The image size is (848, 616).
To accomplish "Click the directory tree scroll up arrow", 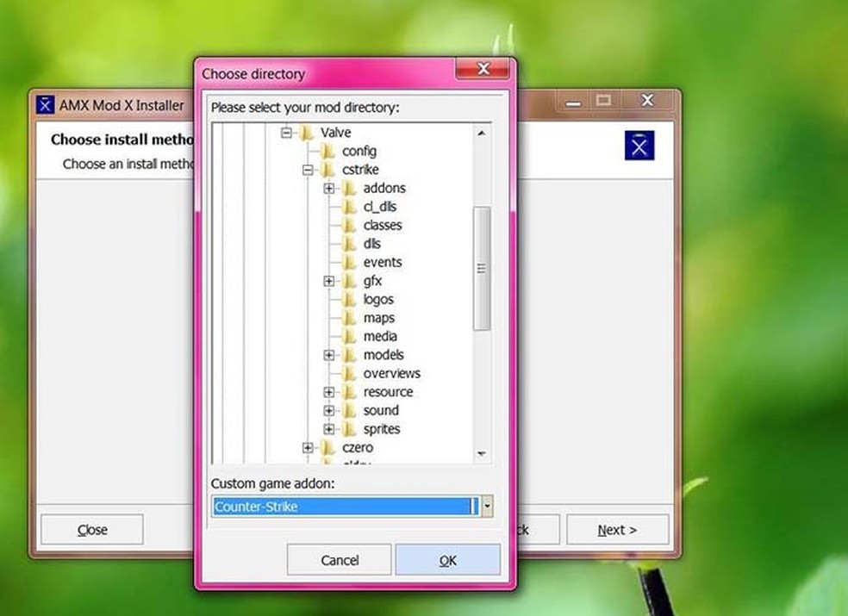I will point(482,133).
